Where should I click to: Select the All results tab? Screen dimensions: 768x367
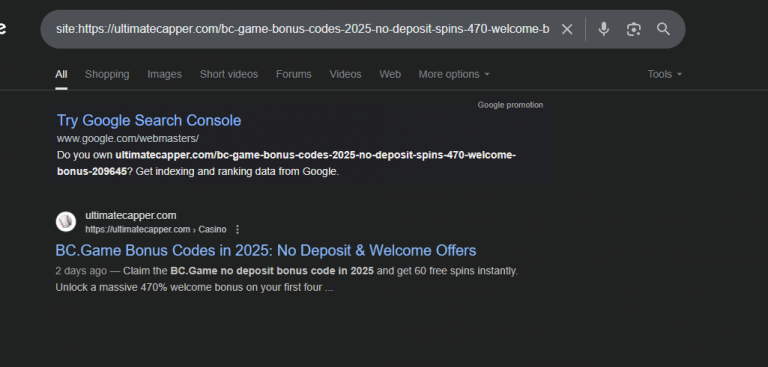click(61, 74)
